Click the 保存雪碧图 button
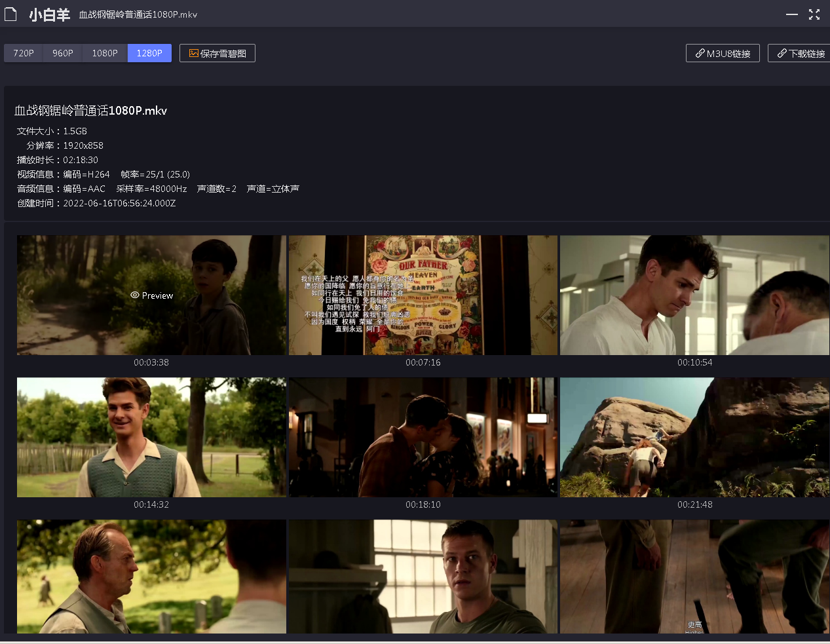The width and height of the screenshot is (830, 644). tap(217, 53)
